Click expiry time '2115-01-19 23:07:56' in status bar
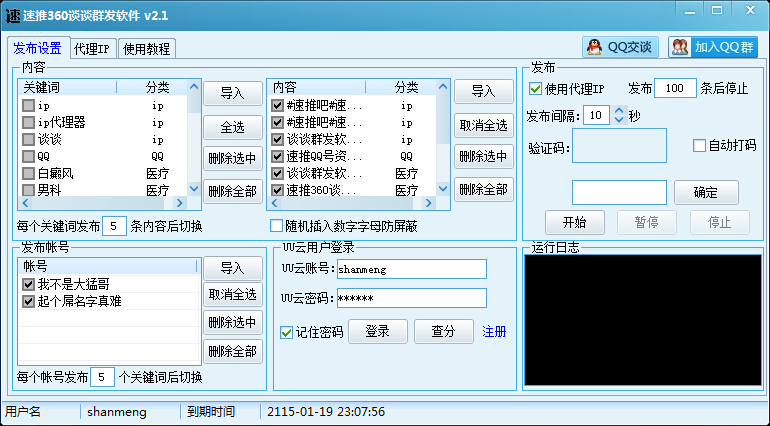The width and height of the screenshot is (770, 426). (x=326, y=412)
